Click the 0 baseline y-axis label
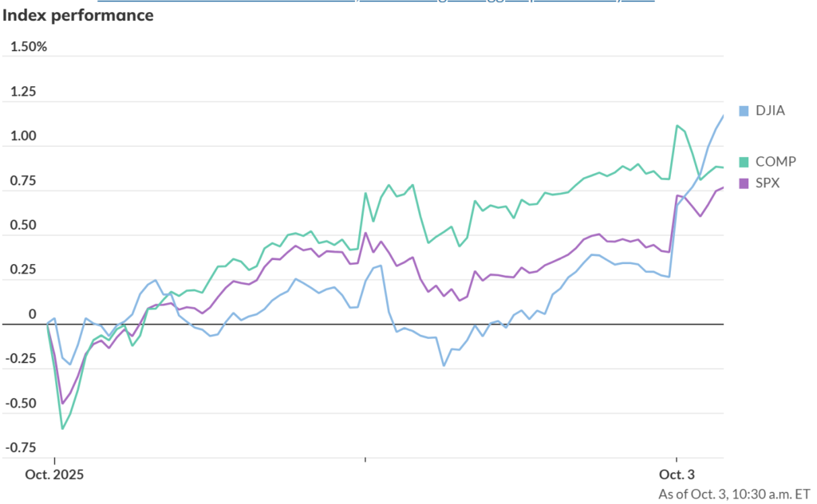817x504 pixels. click(33, 314)
